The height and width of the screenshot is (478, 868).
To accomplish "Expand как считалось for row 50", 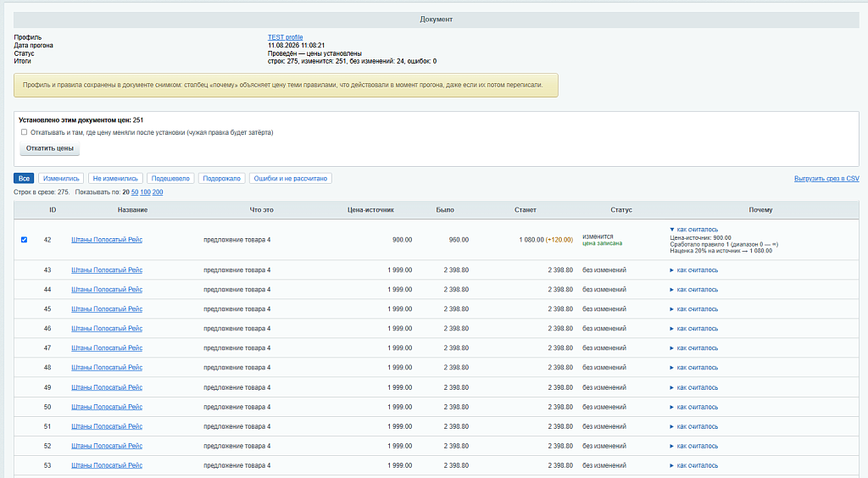I will click(693, 407).
